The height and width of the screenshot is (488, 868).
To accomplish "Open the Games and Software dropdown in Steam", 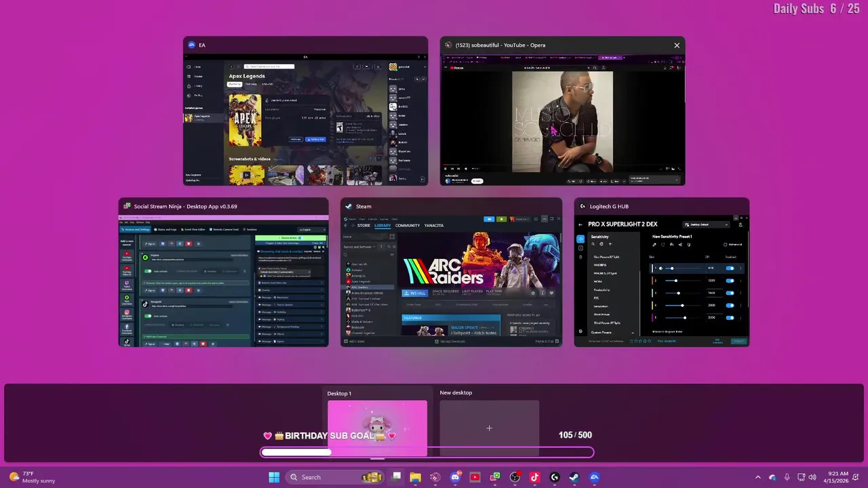I will (x=359, y=247).
